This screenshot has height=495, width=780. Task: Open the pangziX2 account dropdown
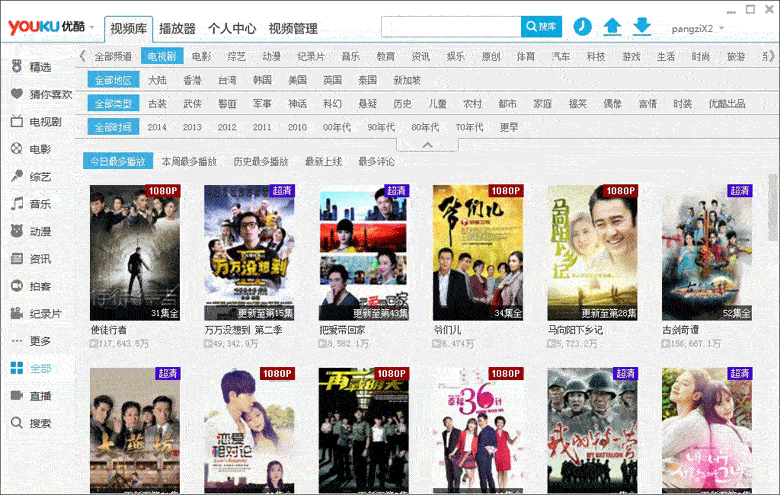coord(697,28)
